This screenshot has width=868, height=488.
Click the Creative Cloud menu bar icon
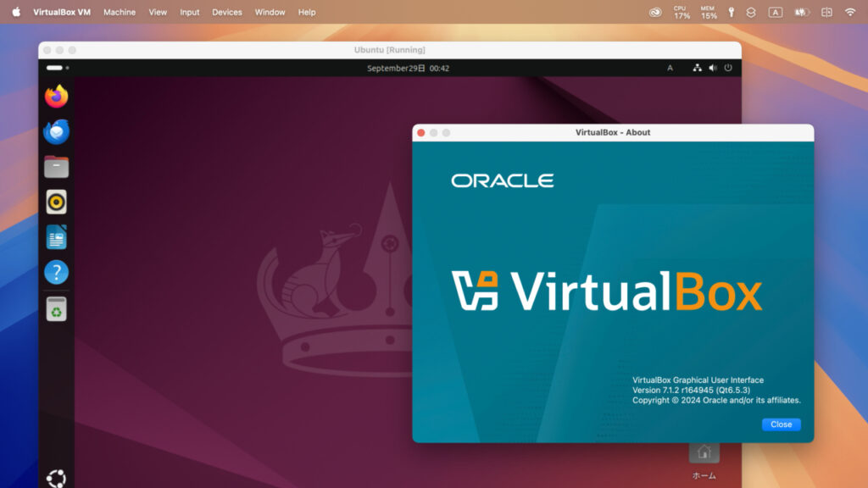tap(655, 12)
